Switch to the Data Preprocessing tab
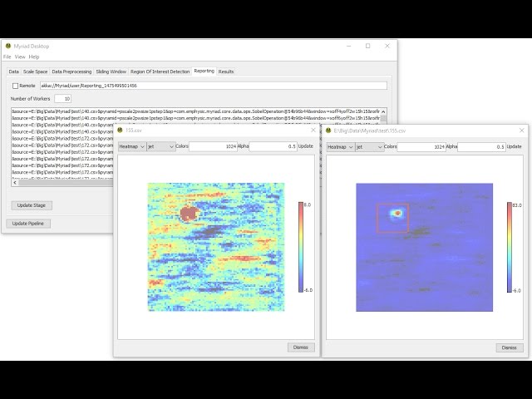532x399 pixels. point(71,71)
